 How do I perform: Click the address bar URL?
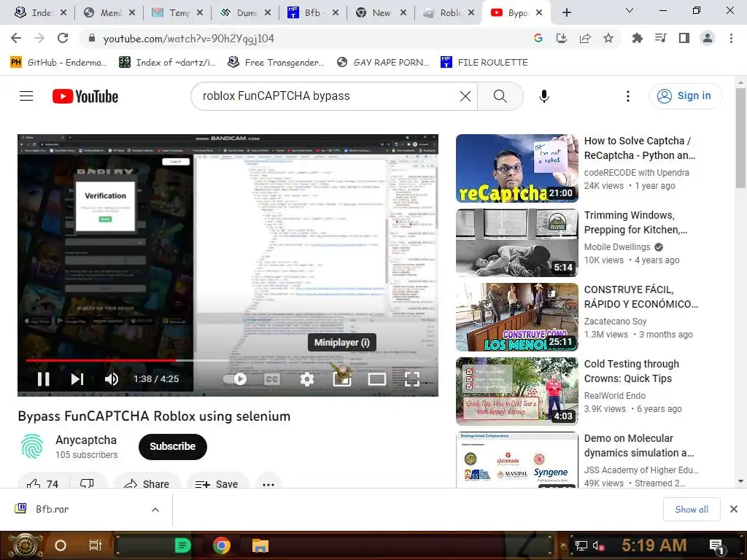coord(189,39)
